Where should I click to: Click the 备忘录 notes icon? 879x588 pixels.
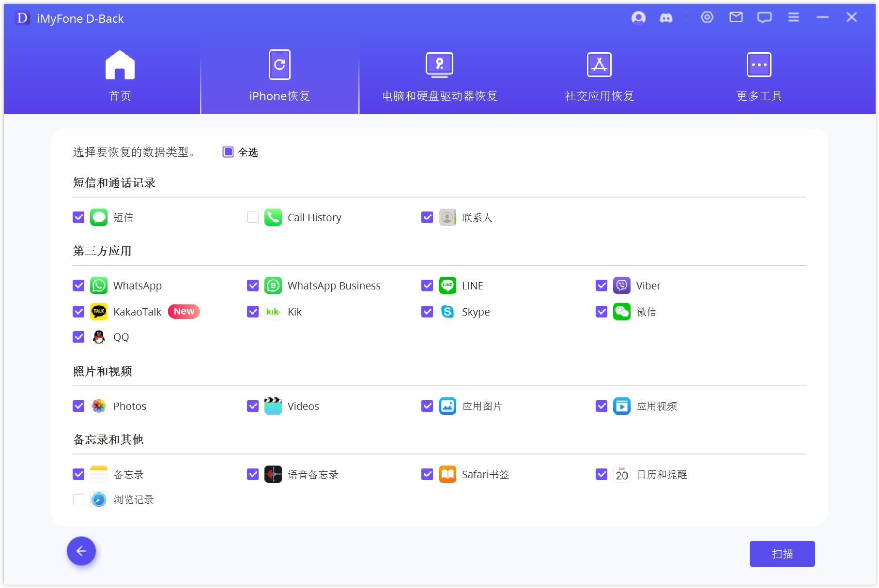coord(99,474)
